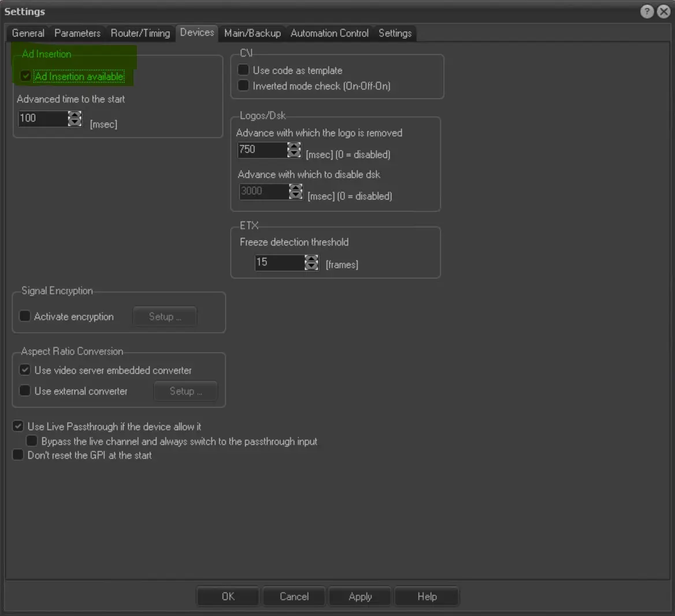Image resolution: width=675 pixels, height=616 pixels.
Task: Open the Router/Timing tab
Action: 140,33
